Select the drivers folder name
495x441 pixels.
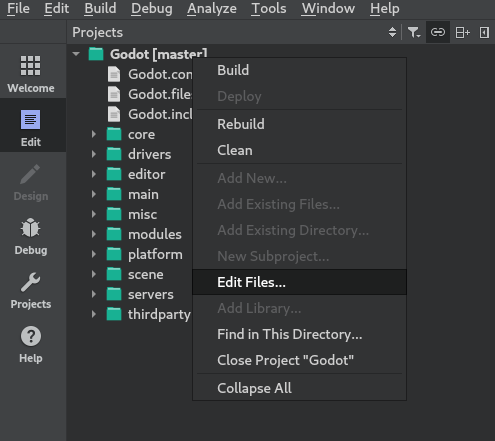tap(149, 154)
